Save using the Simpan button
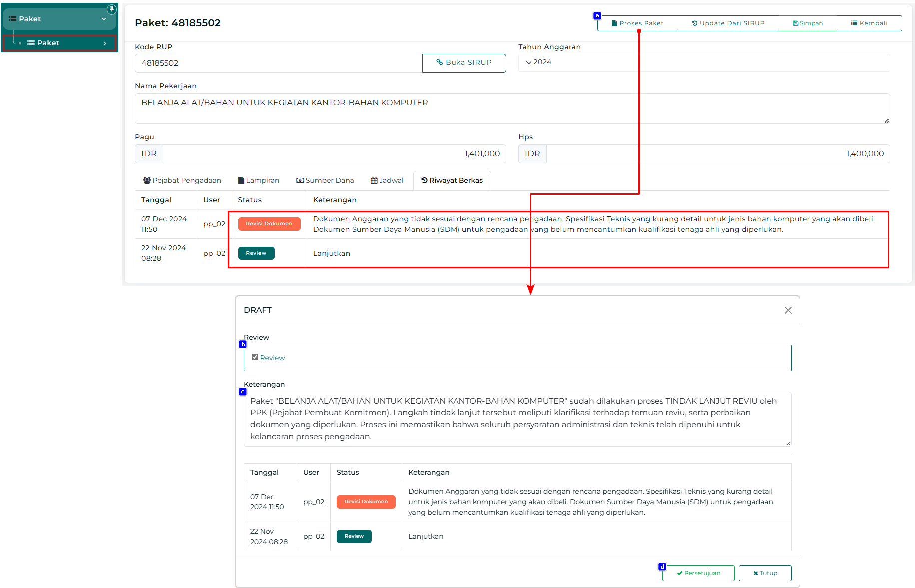Screen dimensions: 915x588 808,23
